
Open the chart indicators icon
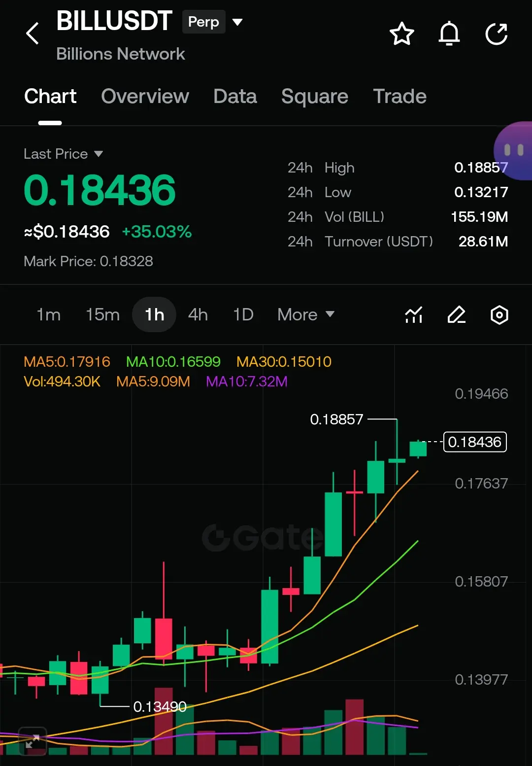414,314
